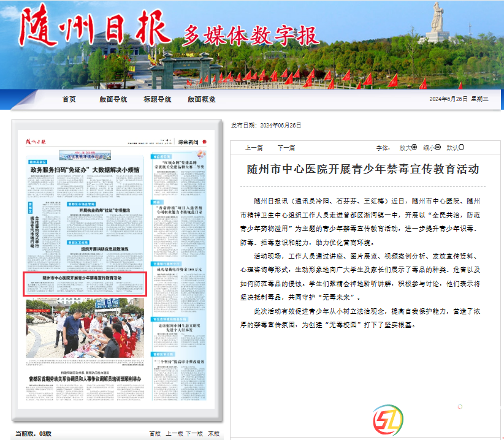Go to previous article 上一篇
Screen dimensions: 504x440
(254, 148)
